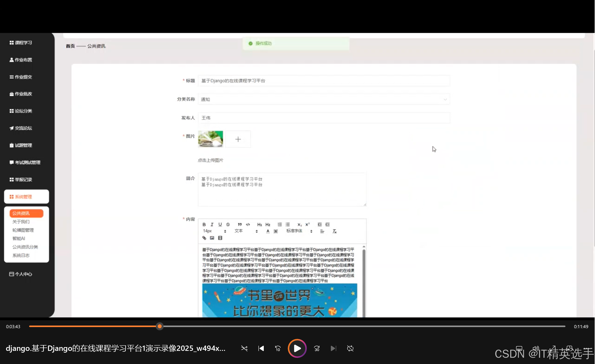Play the video with the play button
The width and height of the screenshot is (595, 364).
(x=297, y=348)
